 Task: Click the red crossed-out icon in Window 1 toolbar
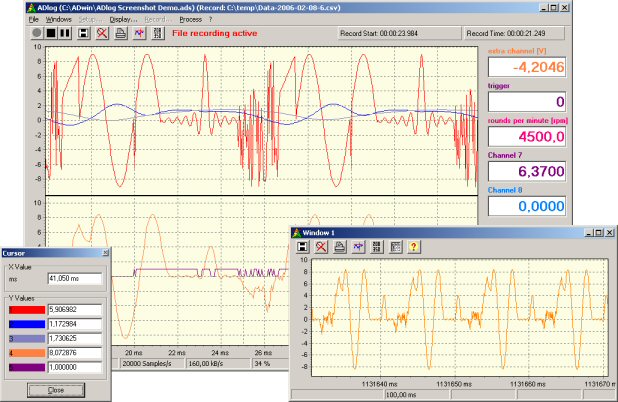(322, 246)
